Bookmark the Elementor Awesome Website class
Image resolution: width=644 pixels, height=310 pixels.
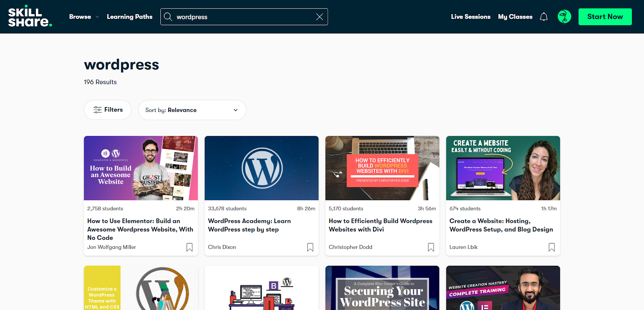pyautogui.click(x=190, y=247)
